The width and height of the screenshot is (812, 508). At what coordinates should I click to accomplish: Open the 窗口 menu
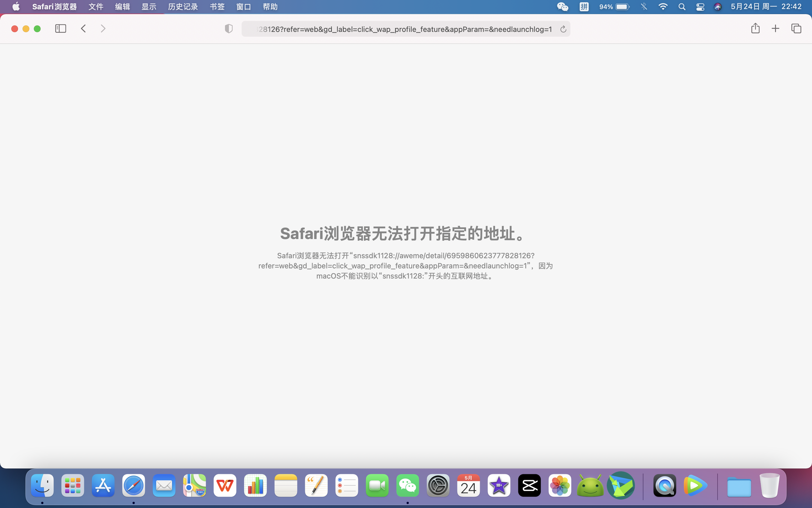[244, 7]
